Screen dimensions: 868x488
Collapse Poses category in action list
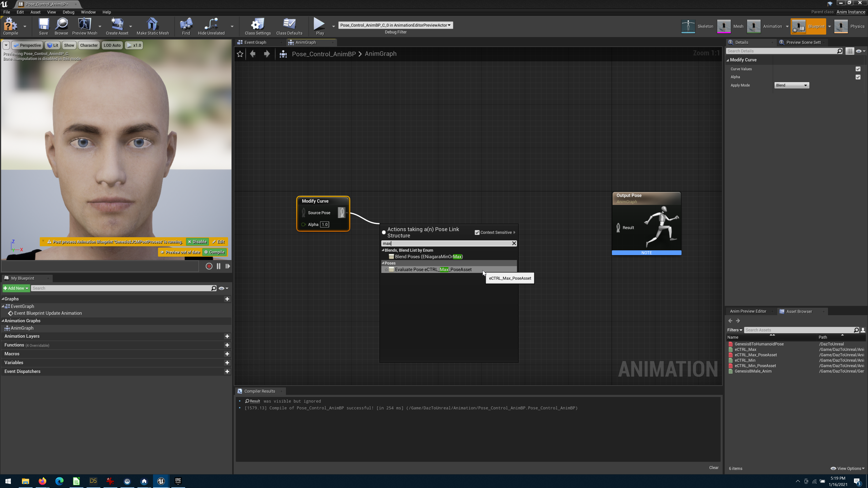coord(383,263)
